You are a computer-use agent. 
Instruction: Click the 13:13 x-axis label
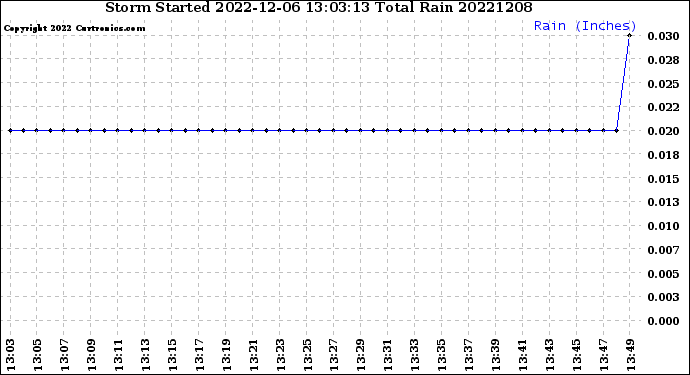[x=145, y=355]
